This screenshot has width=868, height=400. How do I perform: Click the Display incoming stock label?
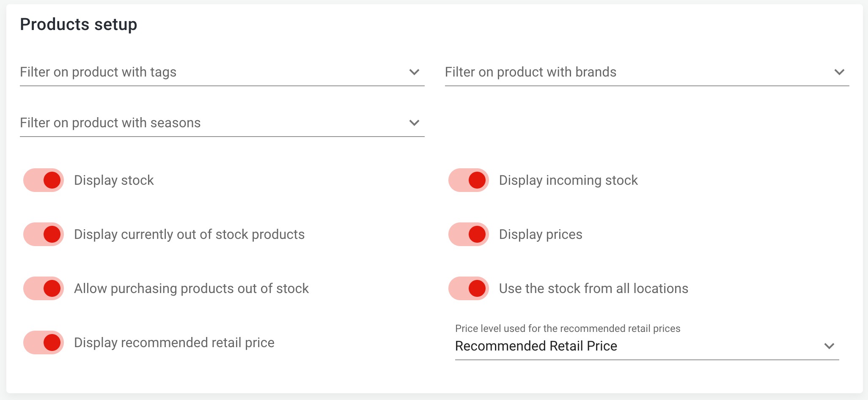tap(568, 180)
